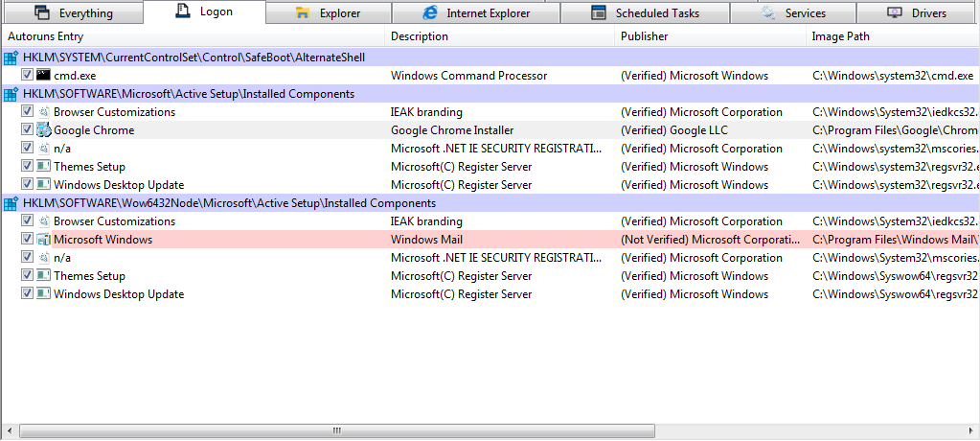
Task: Click Themes Setup icon under HKLM\SOFTWARE\Microsoft Active Setup
Action: pos(43,167)
